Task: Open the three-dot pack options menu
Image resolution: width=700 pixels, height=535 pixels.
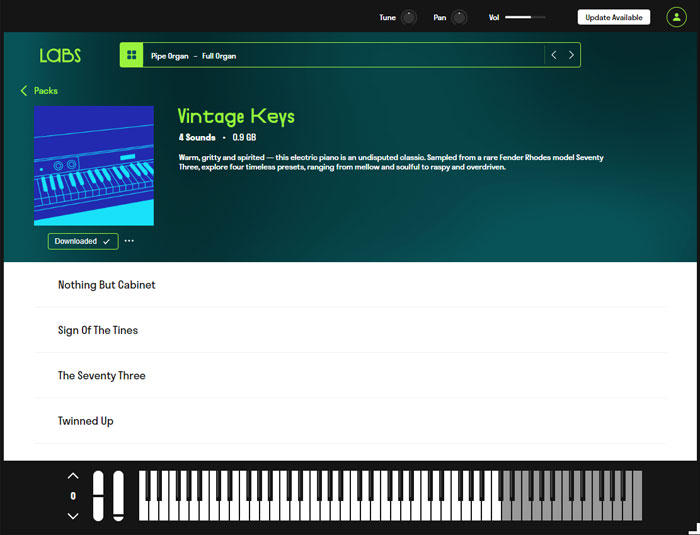Action: pyautogui.click(x=129, y=241)
